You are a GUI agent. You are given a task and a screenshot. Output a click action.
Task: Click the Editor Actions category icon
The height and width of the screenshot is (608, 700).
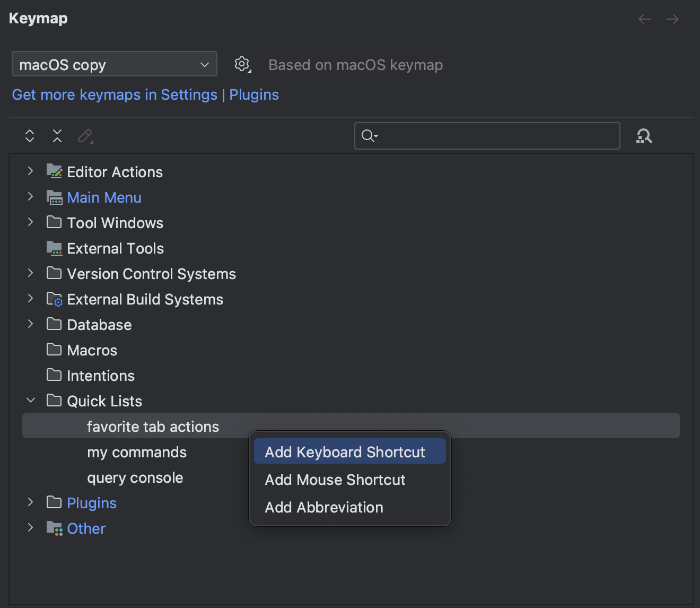55,171
